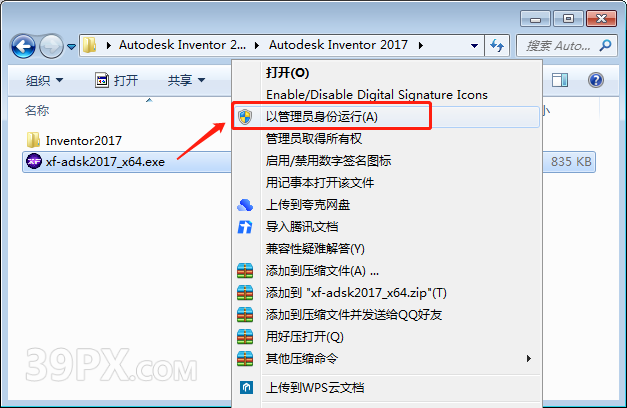Click the search magnifier icon
627x408 pixels.
605,46
